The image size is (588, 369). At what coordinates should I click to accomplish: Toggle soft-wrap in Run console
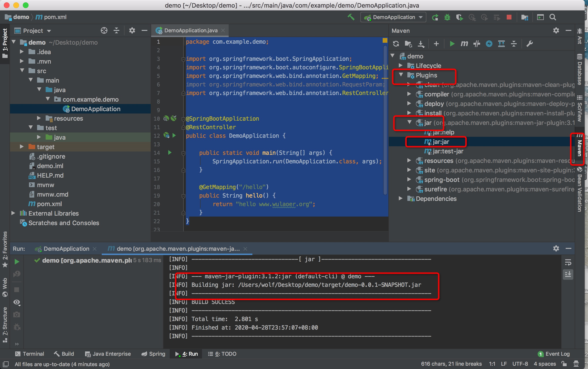click(x=568, y=263)
